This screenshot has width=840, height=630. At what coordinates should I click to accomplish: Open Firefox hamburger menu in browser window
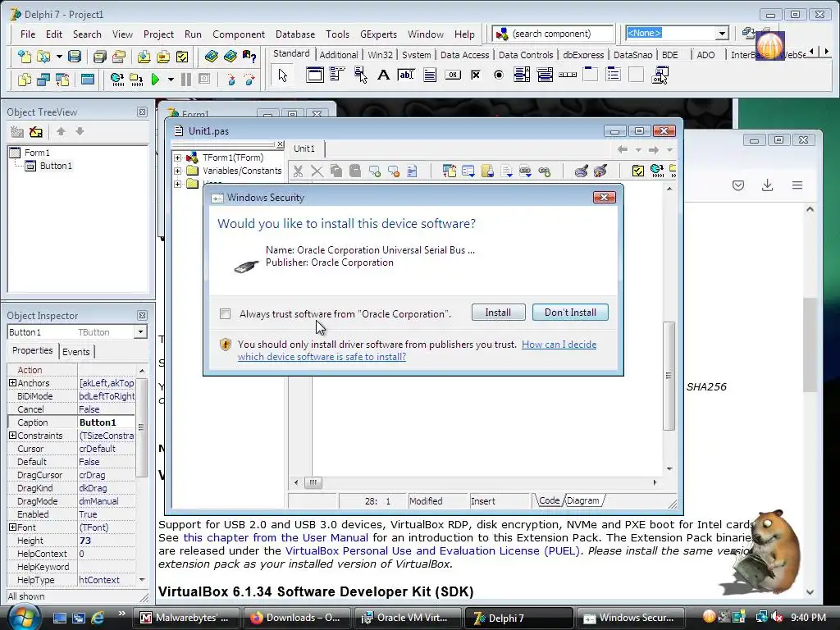click(797, 185)
